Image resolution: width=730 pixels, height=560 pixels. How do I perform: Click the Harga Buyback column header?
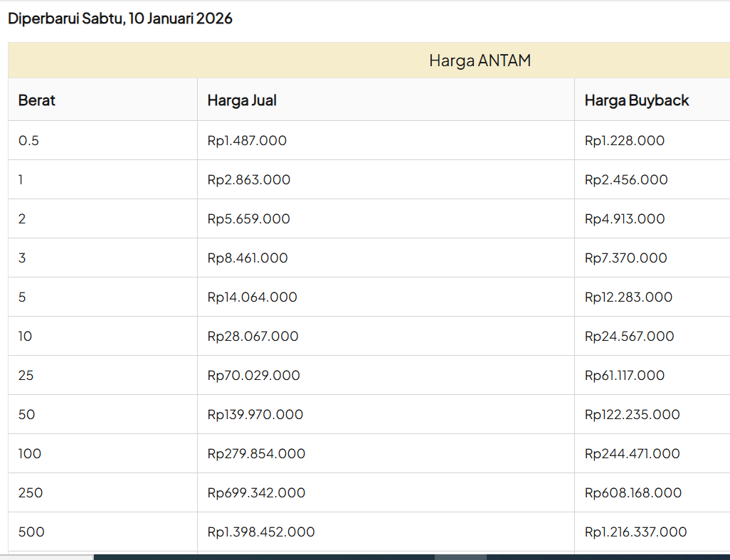pyautogui.click(x=637, y=100)
